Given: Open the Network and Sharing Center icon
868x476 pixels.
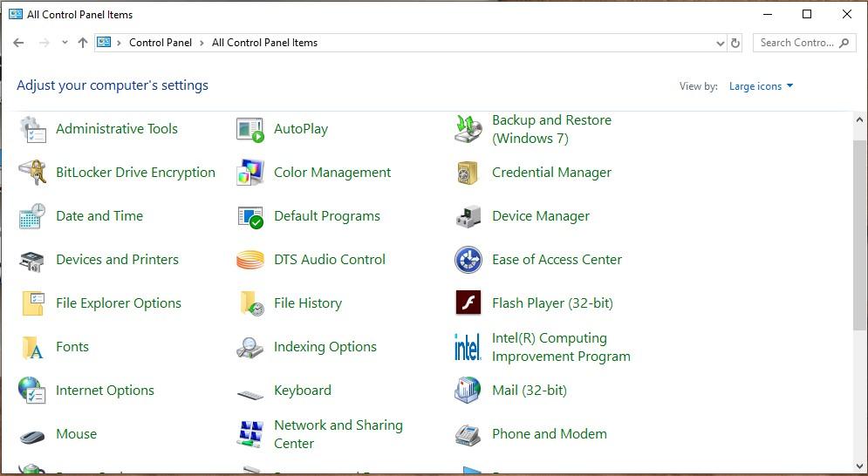Looking at the screenshot, I should 250,433.
